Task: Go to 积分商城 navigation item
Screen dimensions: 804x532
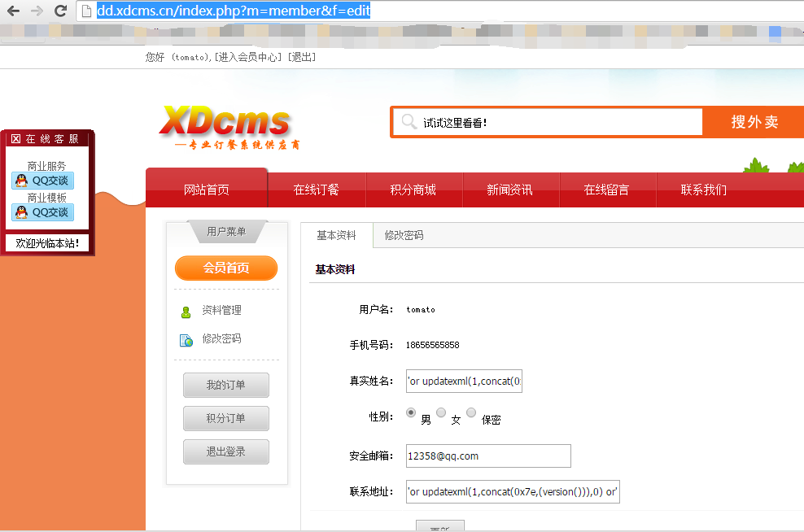Action: pyautogui.click(x=413, y=190)
